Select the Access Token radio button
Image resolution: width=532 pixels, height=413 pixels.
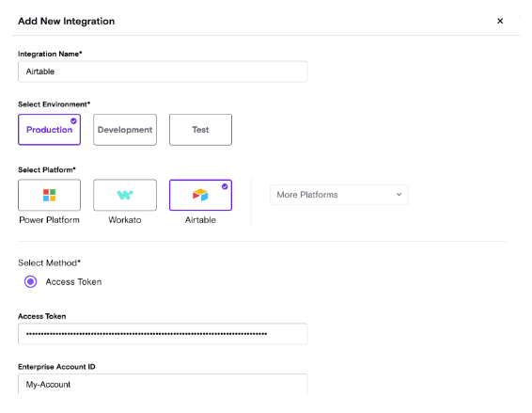click(30, 281)
